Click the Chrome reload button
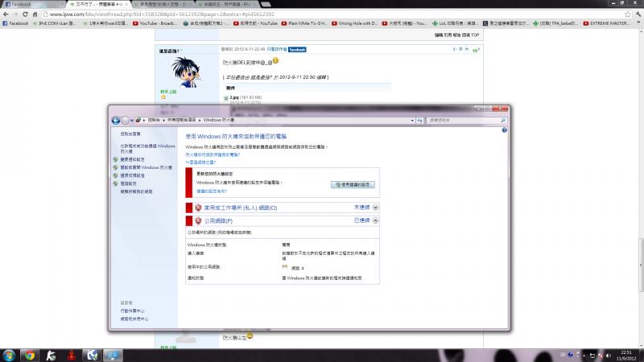The height and width of the screenshot is (362, 644). pyautogui.click(x=25, y=14)
